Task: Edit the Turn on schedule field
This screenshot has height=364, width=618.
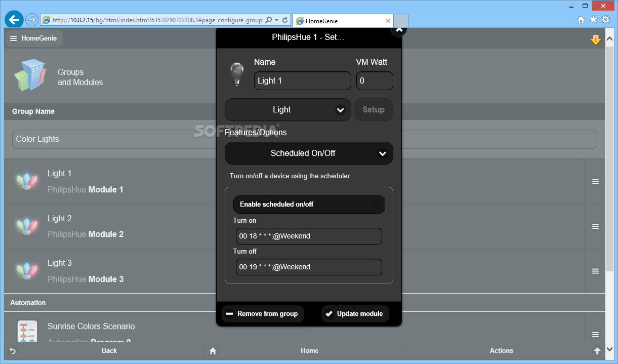Action: (309, 236)
